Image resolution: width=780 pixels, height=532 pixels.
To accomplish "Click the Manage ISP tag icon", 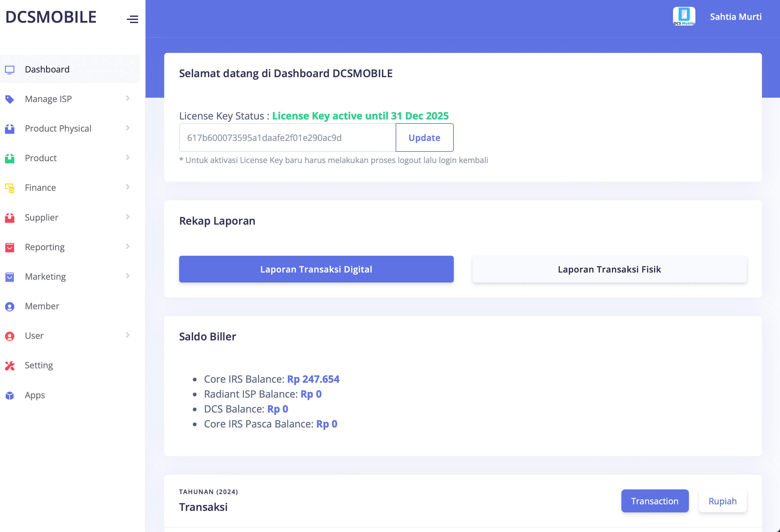I will (10, 99).
